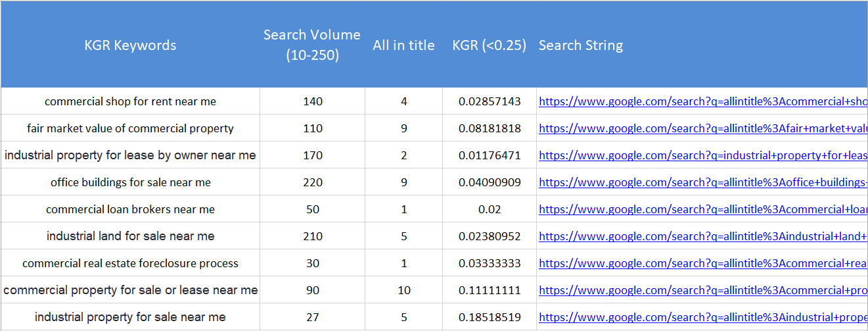The width and height of the screenshot is (868, 331).
Task: Select the KGR Keywords column header
Action: [130, 45]
